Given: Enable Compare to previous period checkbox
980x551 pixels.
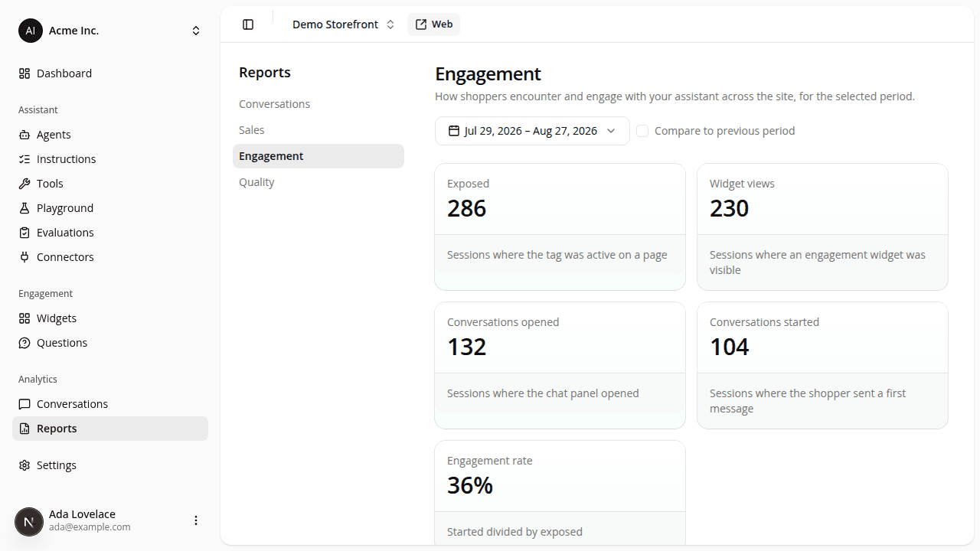Looking at the screenshot, I should tap(642, 131).
